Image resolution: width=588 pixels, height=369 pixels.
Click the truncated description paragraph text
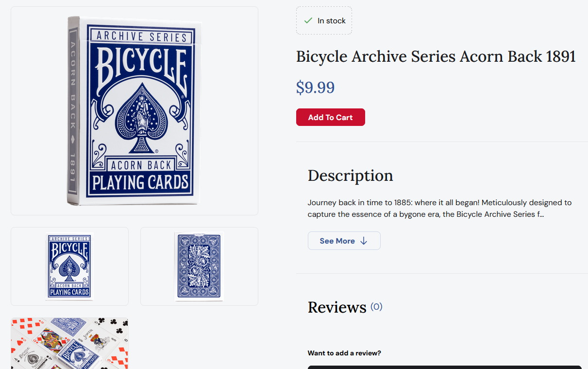(440, 208)
